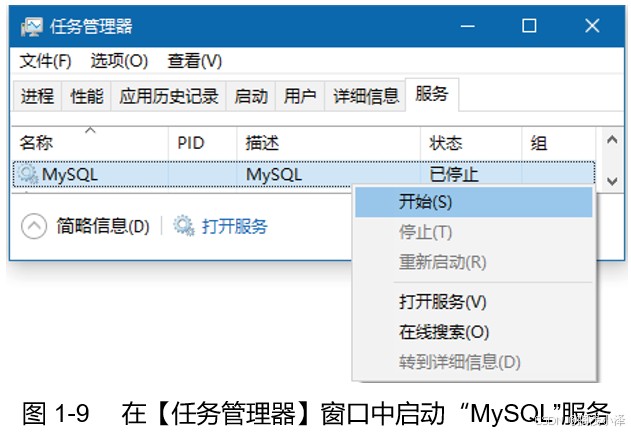The height and width of the screenshot is (432, 631).
Task: Switch to the 应用历史记录 tab
Action: tap(169, 96)
